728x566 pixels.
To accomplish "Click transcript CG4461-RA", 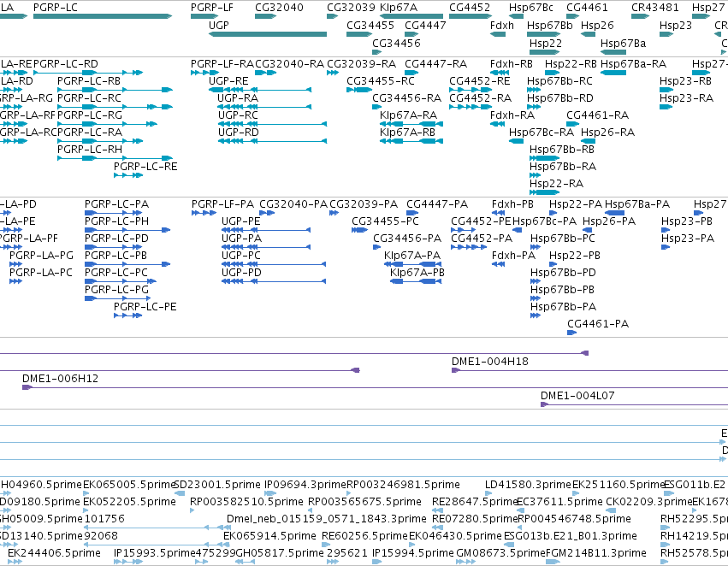I will [x=597, y=115].
